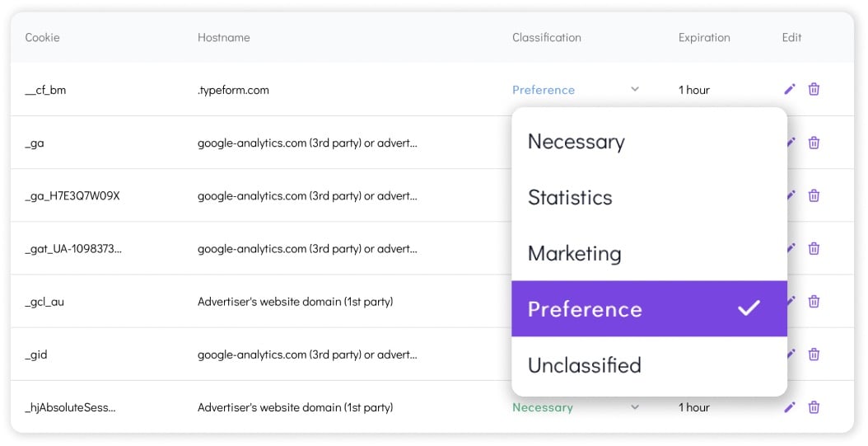Viewport: 868px width, 446px height.
Task: Expand the Necessary classification dropdown chevron
Action: (x=634, y=407)
